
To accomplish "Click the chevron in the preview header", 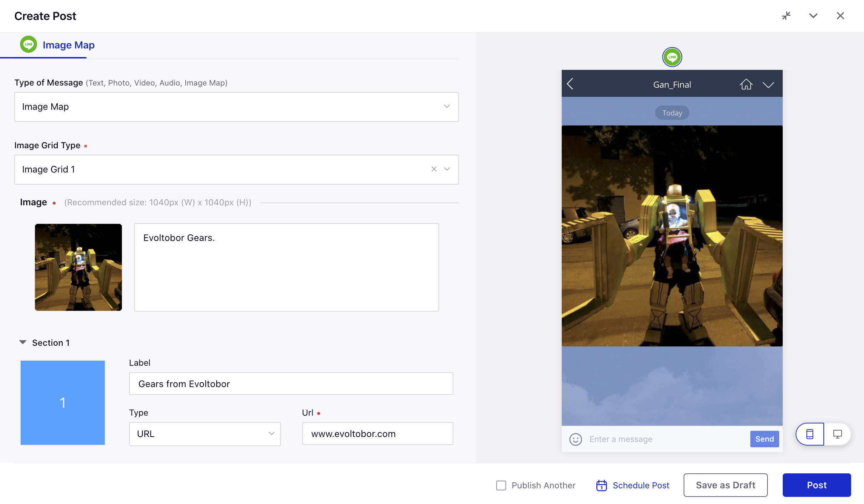I will tap(768, 85).
